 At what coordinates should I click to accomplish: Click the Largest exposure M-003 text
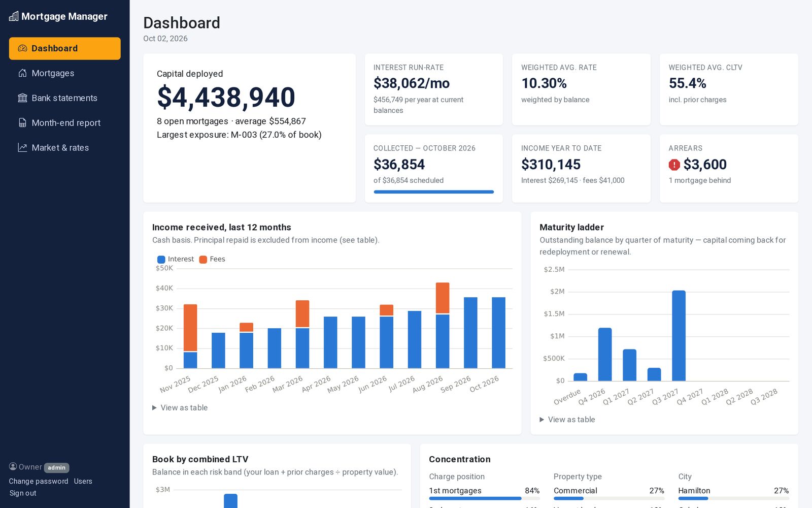[239, 135]
